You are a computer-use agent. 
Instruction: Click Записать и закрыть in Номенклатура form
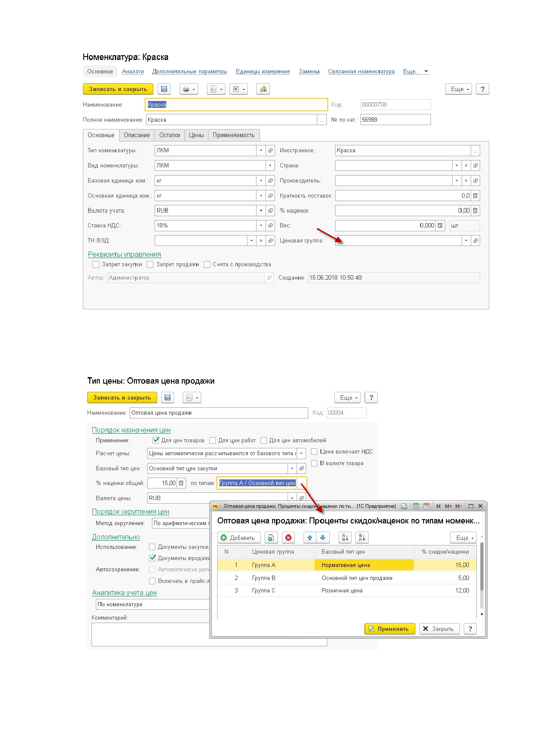[x=118, y=89]
